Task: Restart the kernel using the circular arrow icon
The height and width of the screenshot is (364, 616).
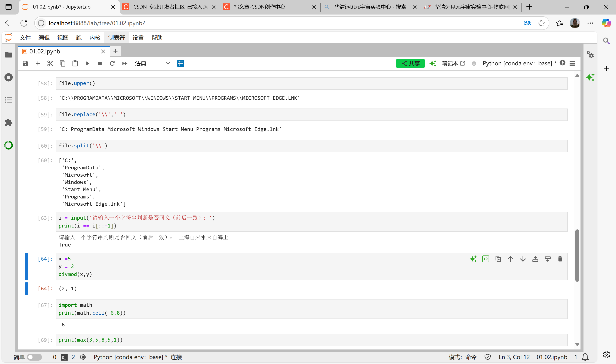Action: pyautogui.click(x=112, y=63)
